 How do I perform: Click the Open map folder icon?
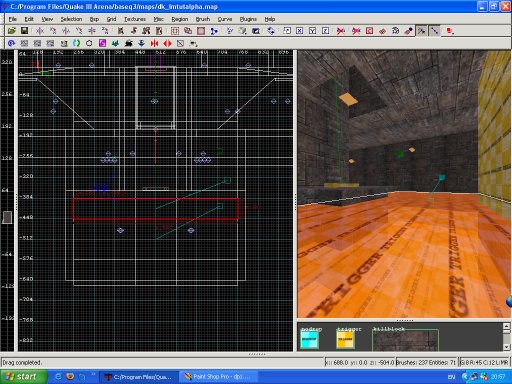coord(12,31)
